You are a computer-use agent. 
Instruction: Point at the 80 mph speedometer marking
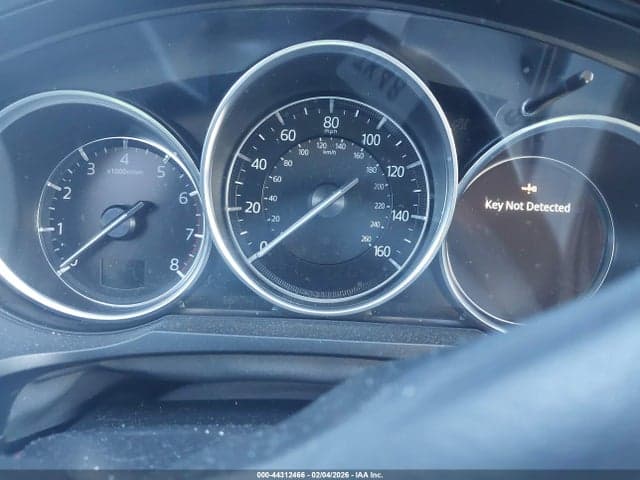coord(331,122)
